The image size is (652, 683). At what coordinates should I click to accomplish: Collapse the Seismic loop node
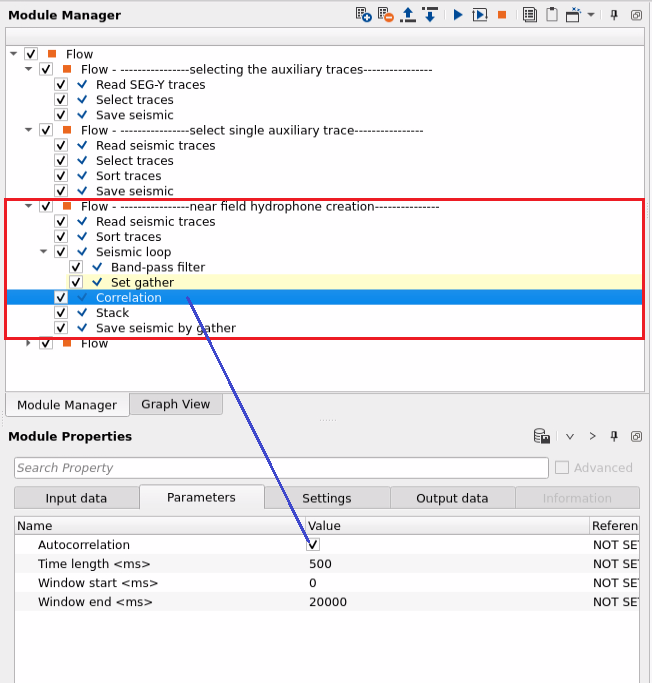coord(44,251)
